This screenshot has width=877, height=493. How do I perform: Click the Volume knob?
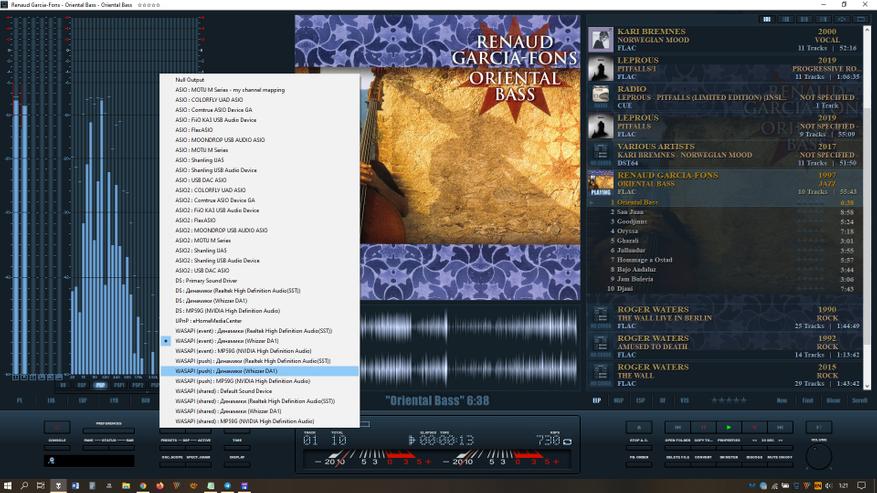(819, 457)
